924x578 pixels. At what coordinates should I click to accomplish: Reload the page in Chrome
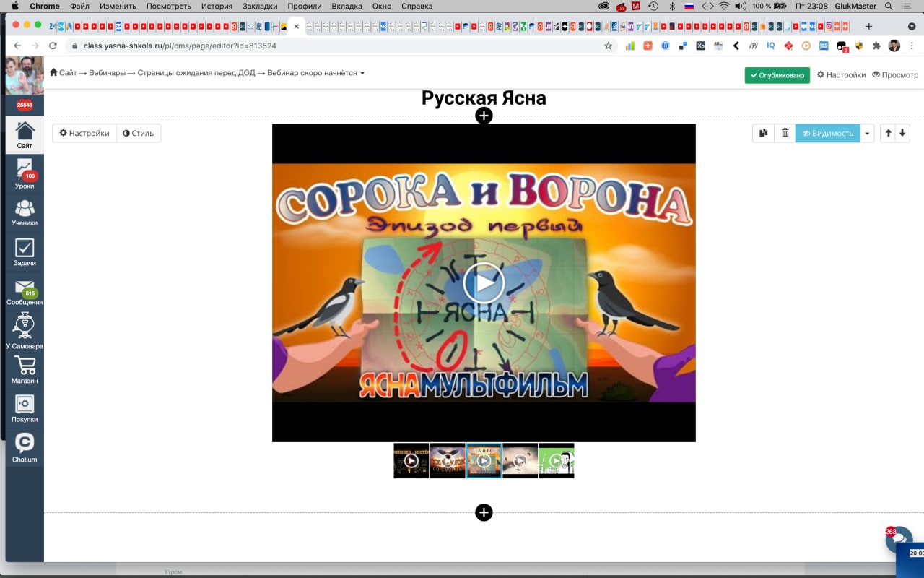(53, 46)
